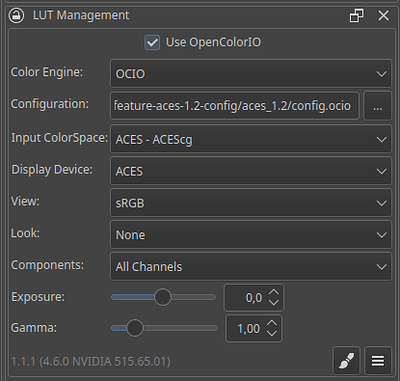Open the hamburger menu button

click(x=378, y=361)
